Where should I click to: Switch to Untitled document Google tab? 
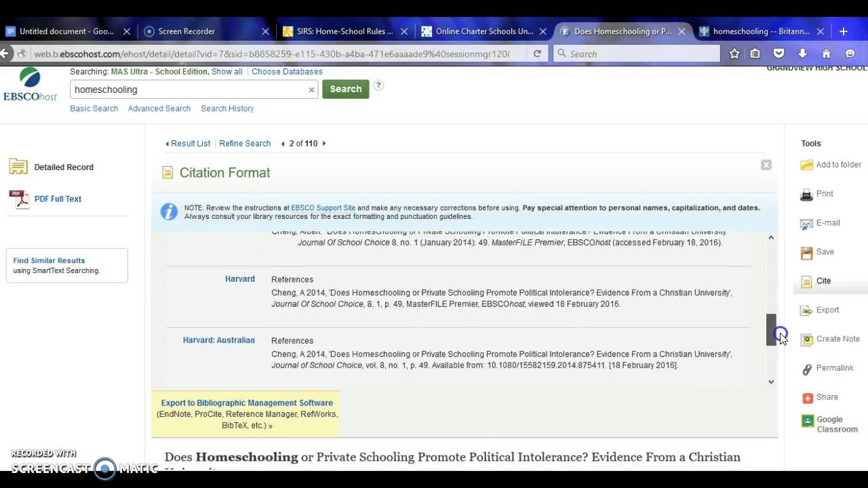pos(68,31)
